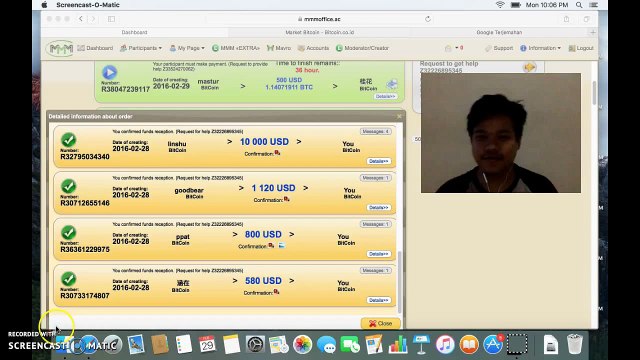Open Messages app from the Dock

click(327, 344)
